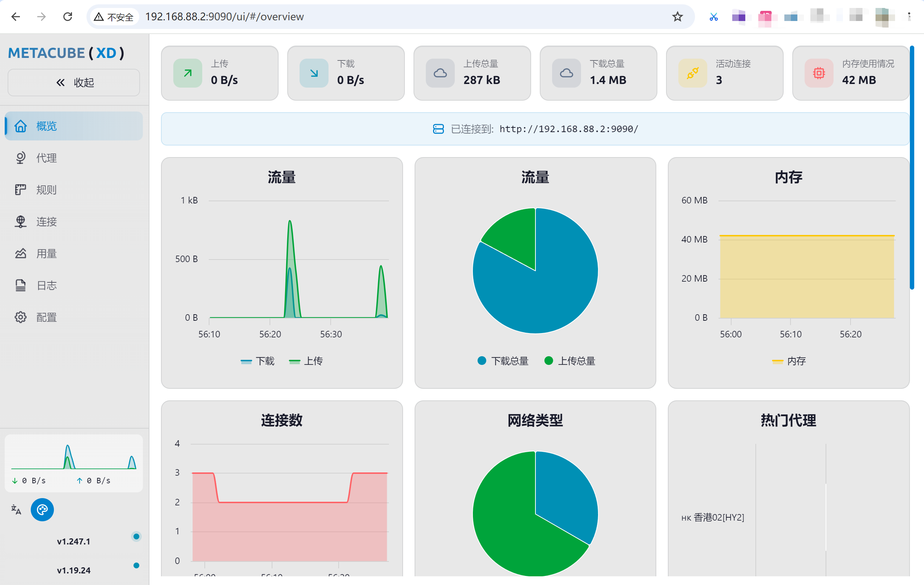
Task: Toggle 上传 series in 流量 line chart legend
Action: coord(305,361)
